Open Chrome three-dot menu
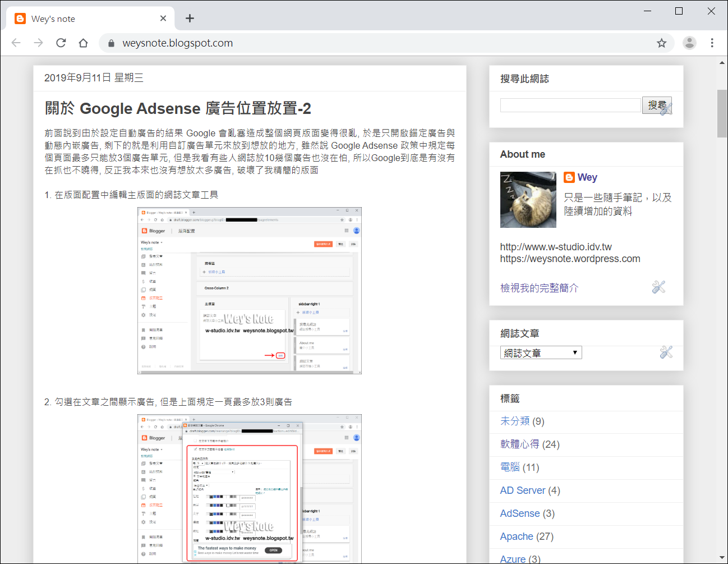Viewport: 728px width, 564px height. tap(712, 43)
